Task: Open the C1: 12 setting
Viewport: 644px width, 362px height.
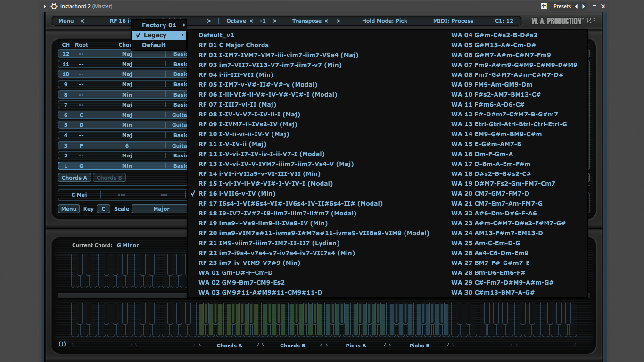Action: pos(504,21)
